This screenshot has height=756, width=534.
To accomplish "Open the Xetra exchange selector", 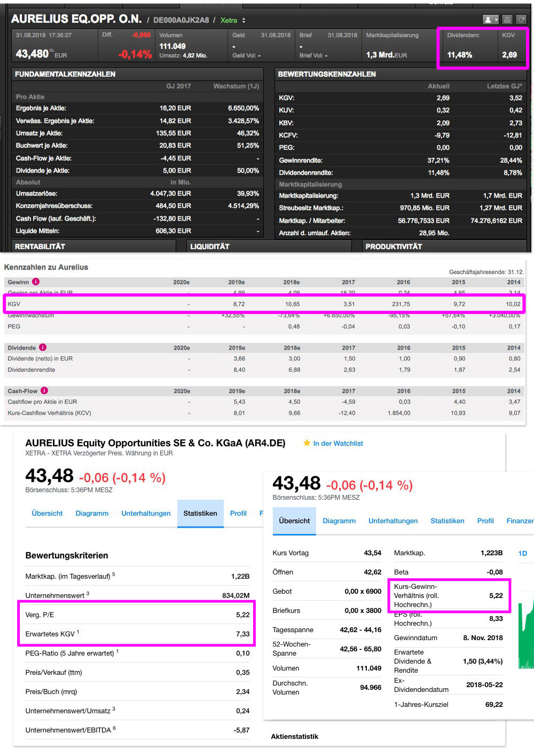I will click(x=233, y=20).
